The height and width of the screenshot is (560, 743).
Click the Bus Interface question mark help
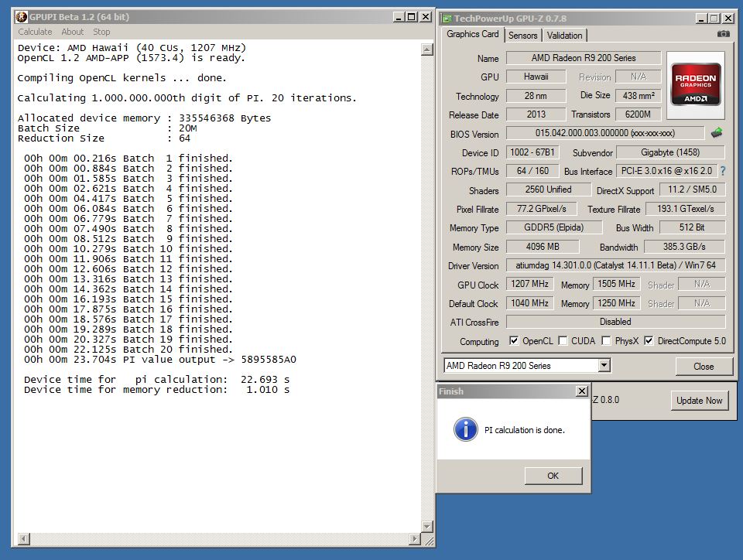723,171
